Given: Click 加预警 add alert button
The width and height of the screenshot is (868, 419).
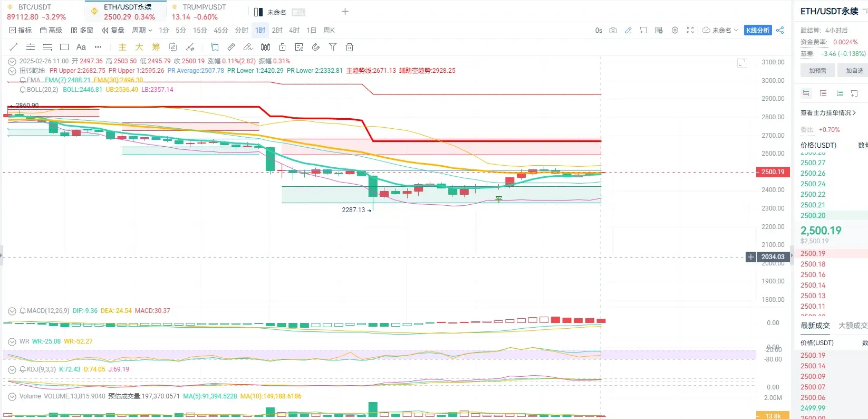Looking at the screenshot, I should (817, 70).
